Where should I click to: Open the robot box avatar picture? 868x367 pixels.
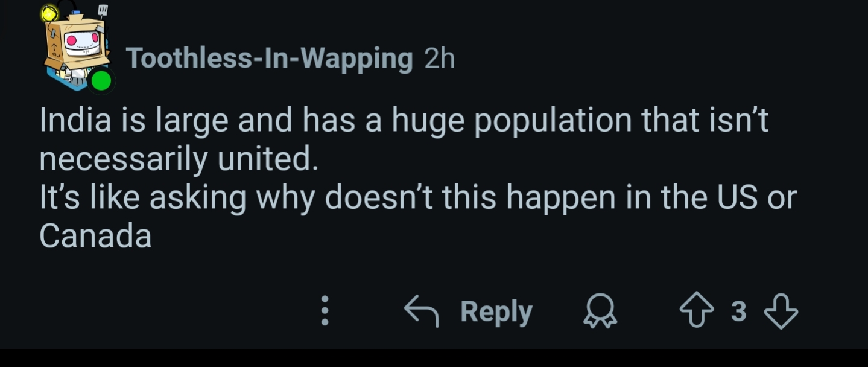click(x=77, y=48)
